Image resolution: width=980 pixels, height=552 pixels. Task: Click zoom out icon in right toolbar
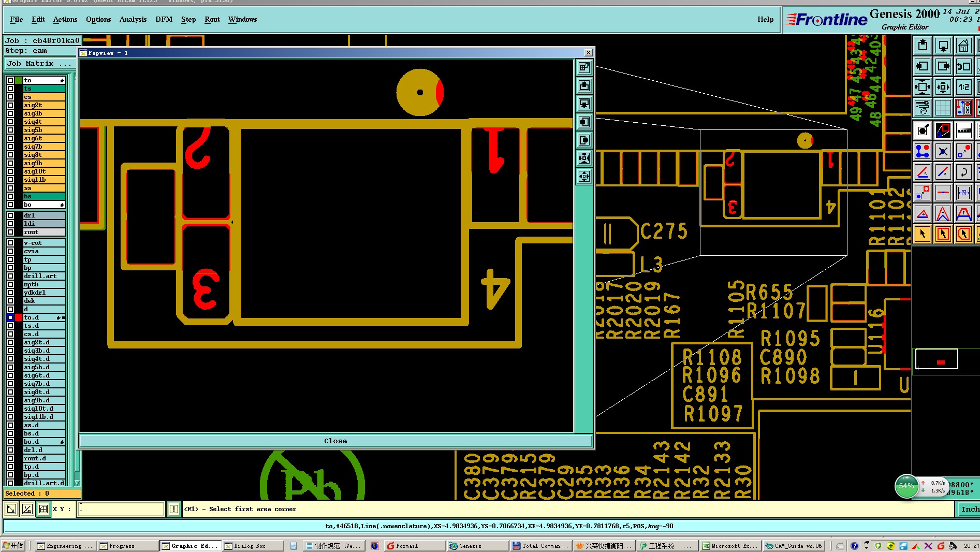943,87
